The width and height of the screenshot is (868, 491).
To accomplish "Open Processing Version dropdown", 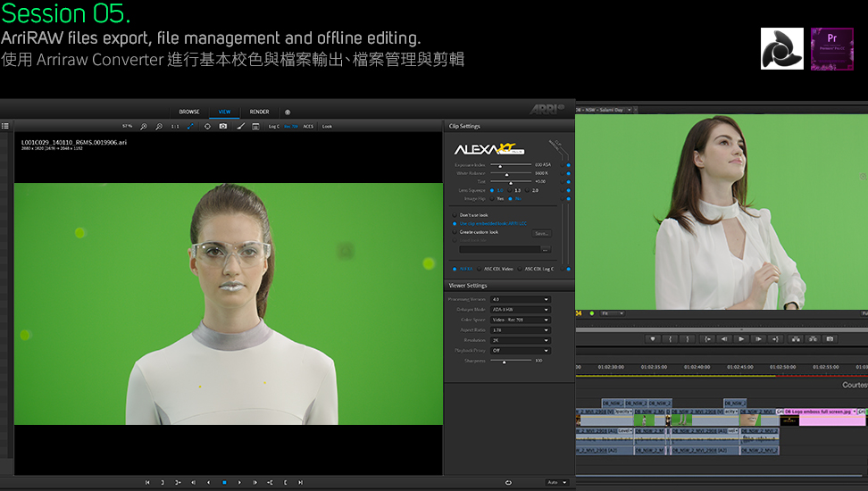I will click(x=521, y=299).
